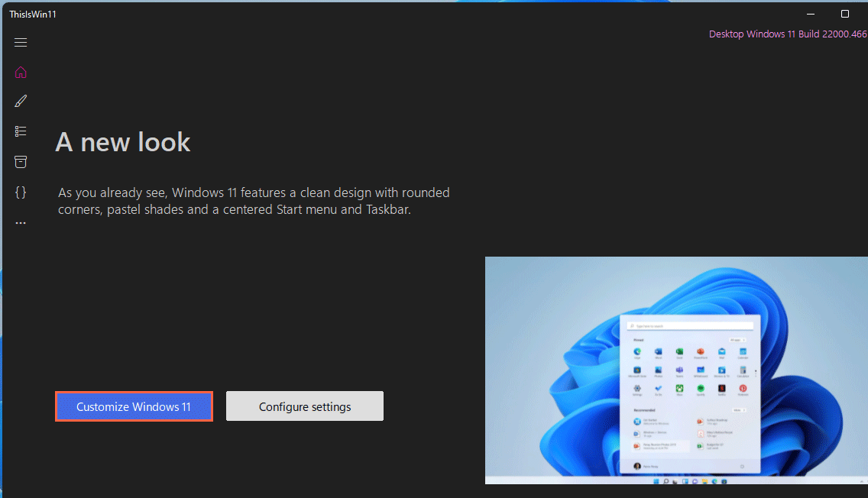Click "All apps" in the preview Start menu
This screenshot has width=868, height=498.
point(737,339)
